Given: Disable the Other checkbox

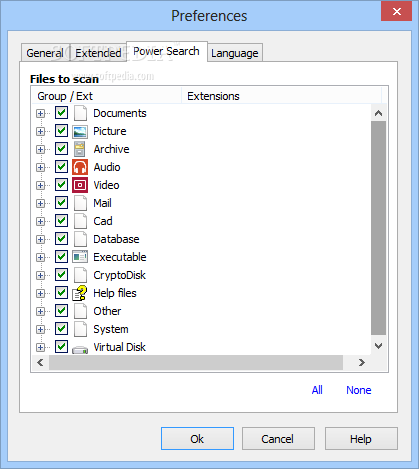Looking at the screenshot, I should [61, 311].
